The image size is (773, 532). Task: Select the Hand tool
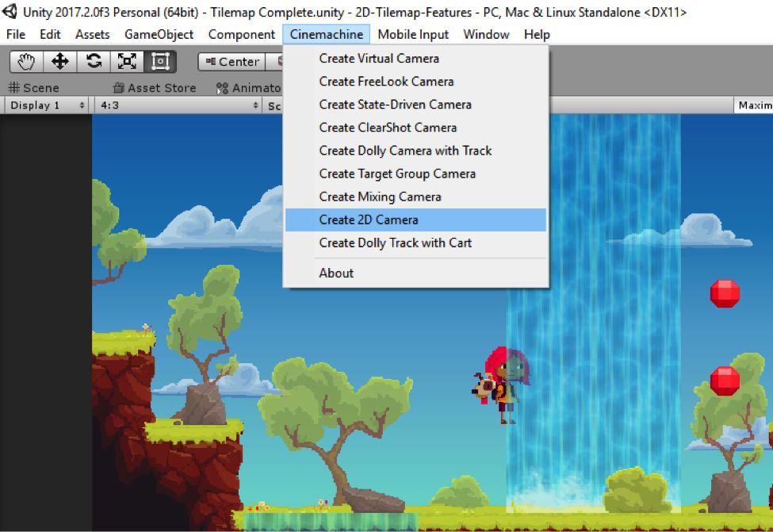pos(26,62)
